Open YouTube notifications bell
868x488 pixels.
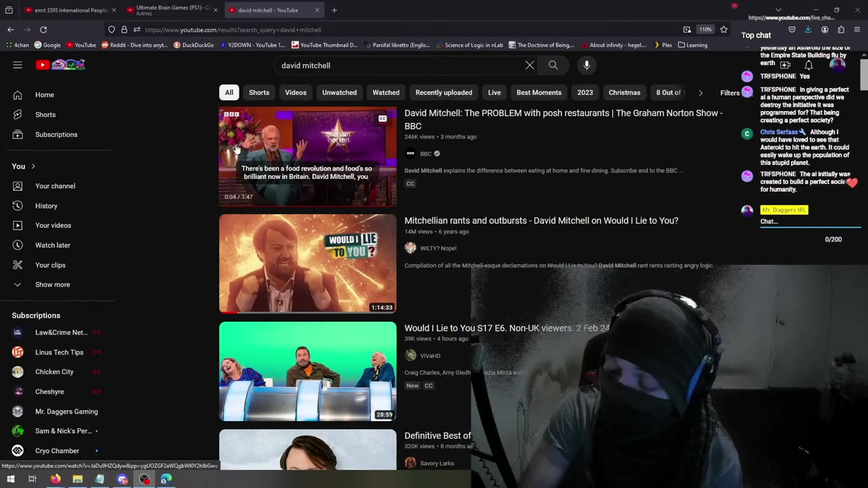click(x=808, y=65)
